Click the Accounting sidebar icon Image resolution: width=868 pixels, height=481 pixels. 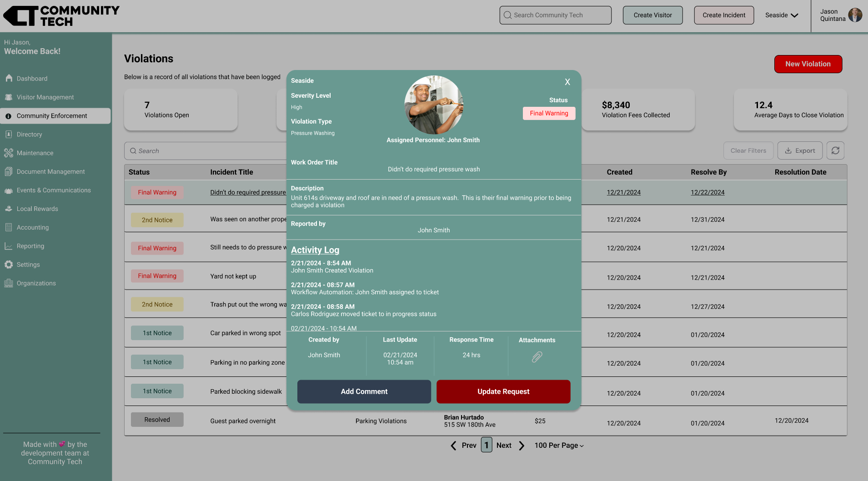click(x=9, y=227)
